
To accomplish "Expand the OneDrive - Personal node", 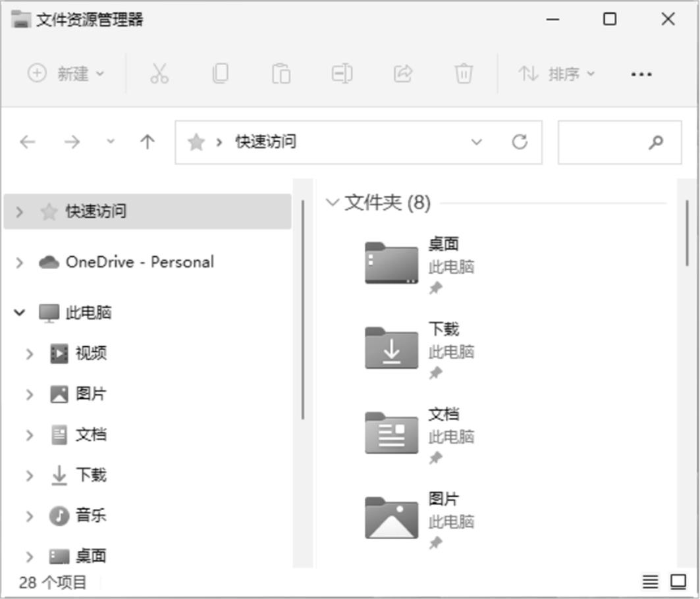I will (x=20, y=263).
